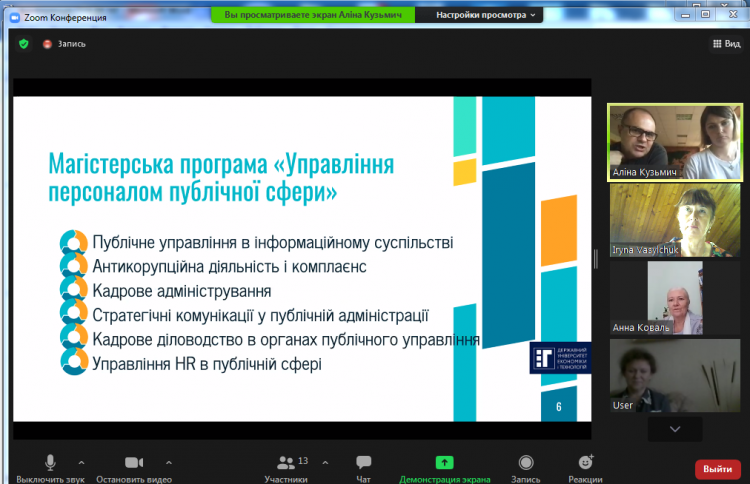
Task: Leave the meeting with Выйти button
Action: 717,468
